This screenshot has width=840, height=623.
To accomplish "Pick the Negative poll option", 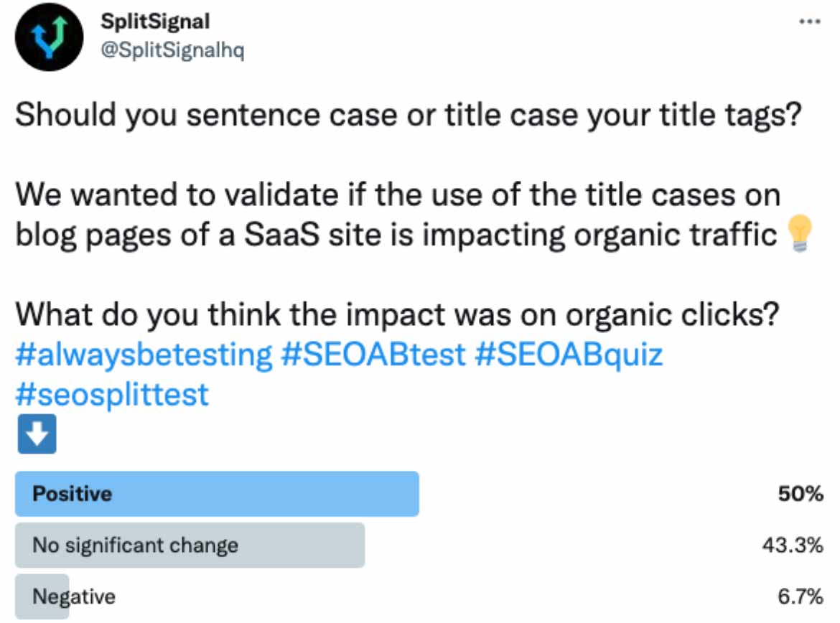I will coord(74,596).
